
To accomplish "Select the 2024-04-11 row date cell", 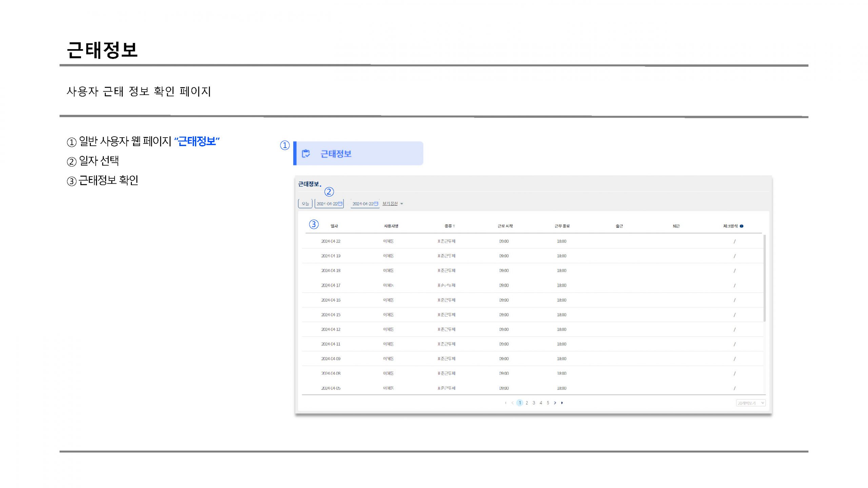I will (331, 344).
